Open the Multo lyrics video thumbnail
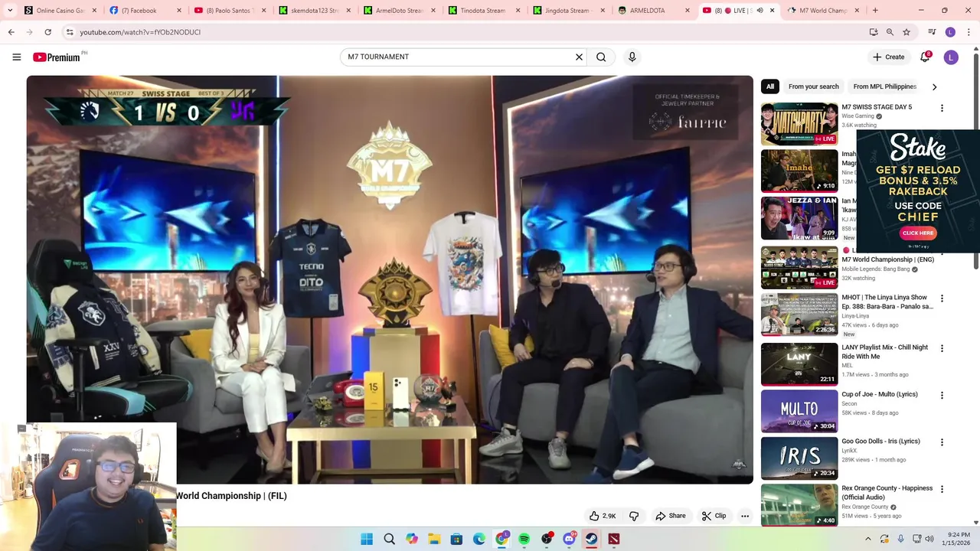The width and height of the screenshot is (980, 551). pyautogui.click(x=799, y=411)
